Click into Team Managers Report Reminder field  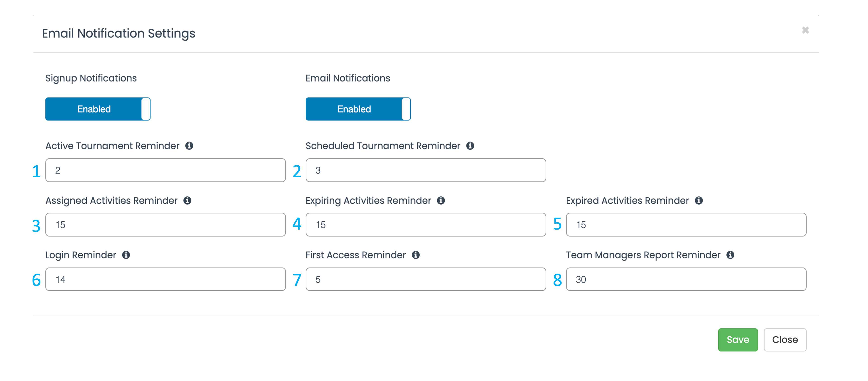click(686, 279)
